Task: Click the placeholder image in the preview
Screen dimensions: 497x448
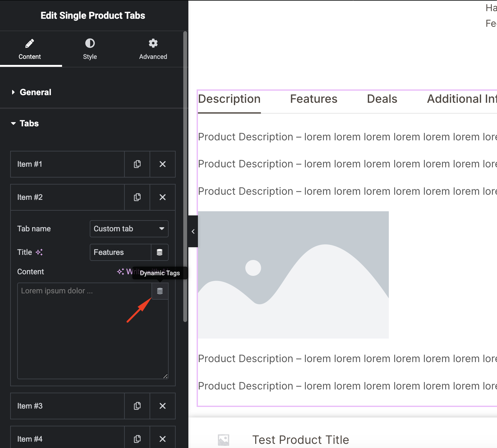Action: pyautogui.click(x=293, y=275)
